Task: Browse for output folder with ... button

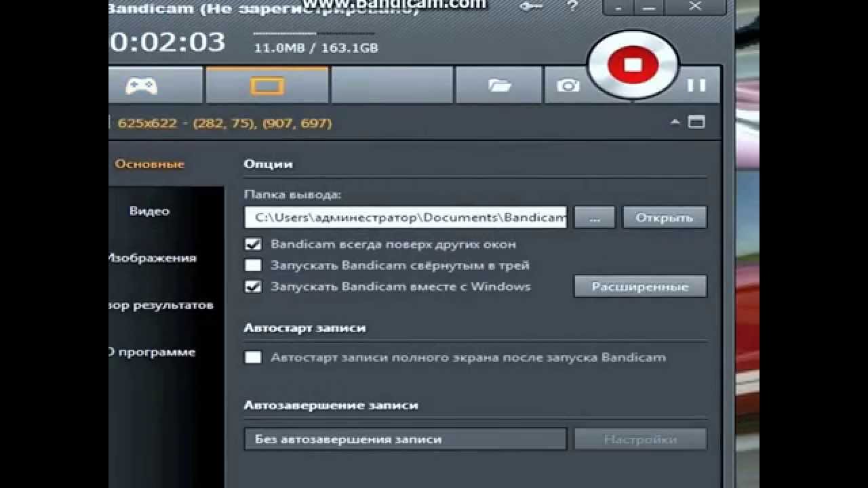Action: [595, 218]
